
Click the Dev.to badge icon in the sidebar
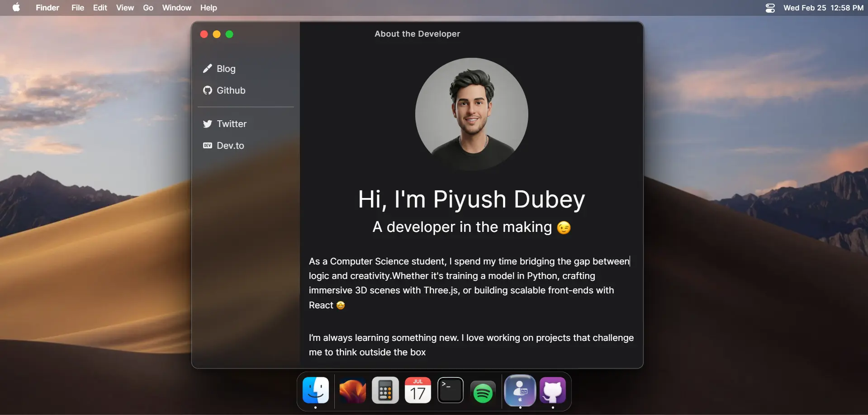point(208,145)
